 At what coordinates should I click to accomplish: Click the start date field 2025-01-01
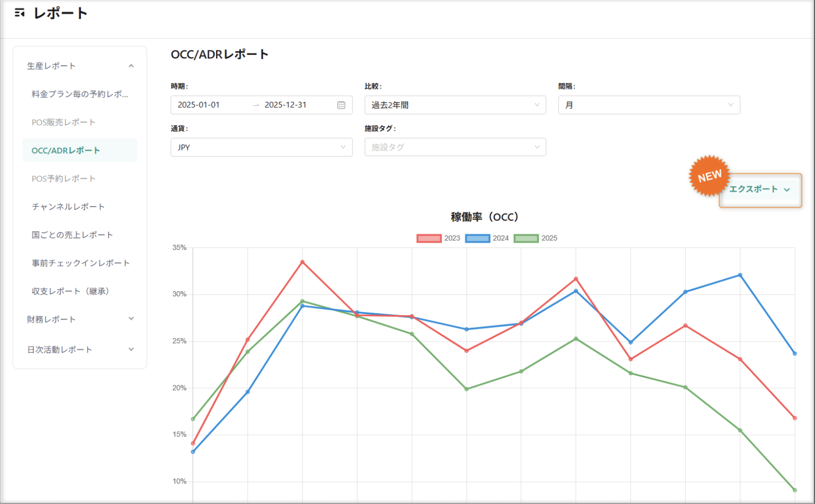[x=199, y=105]
